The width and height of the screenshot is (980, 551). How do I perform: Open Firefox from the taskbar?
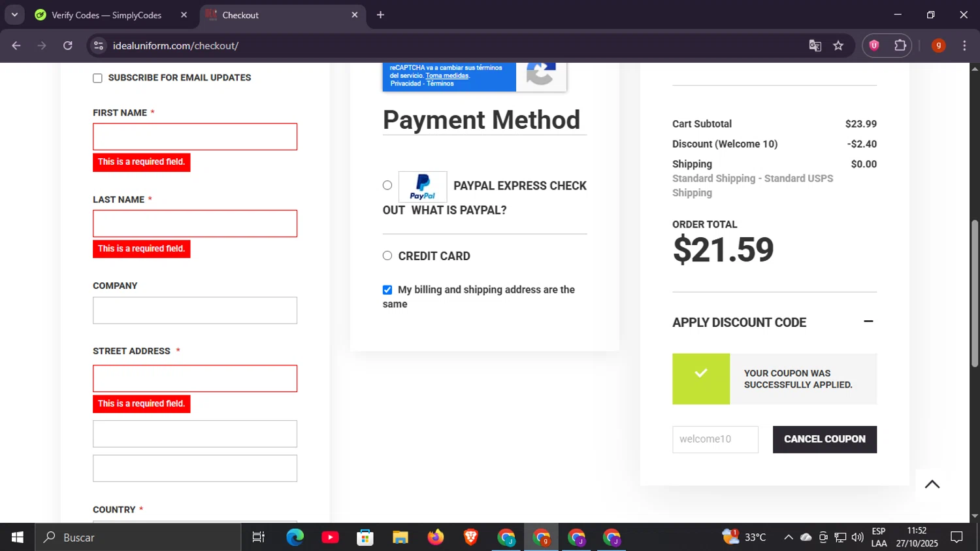[436, 537]
